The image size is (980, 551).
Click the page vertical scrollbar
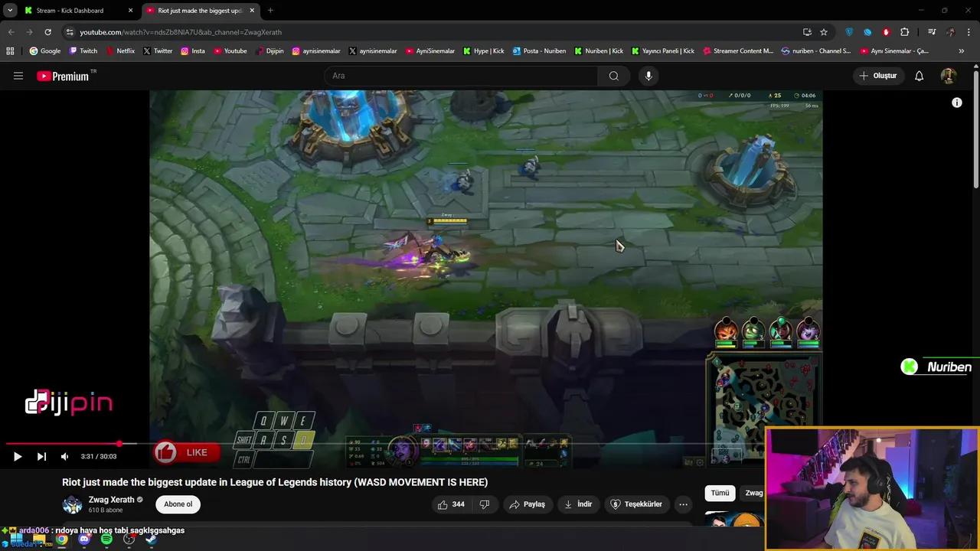pos(975,130)
